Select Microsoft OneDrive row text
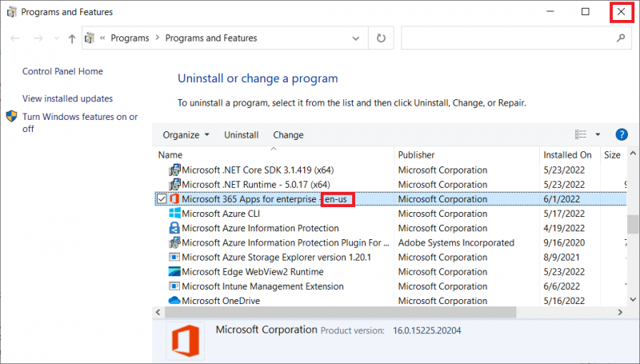 [x=221, y=301]
